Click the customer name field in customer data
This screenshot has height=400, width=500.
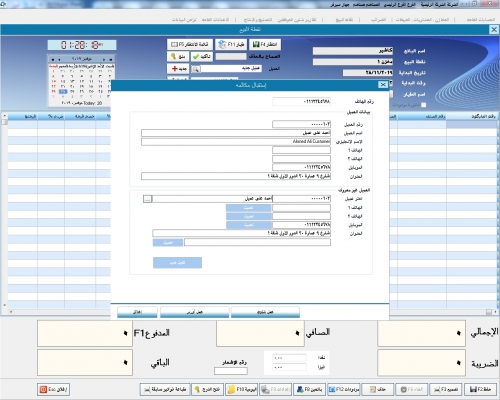(236, 133)
